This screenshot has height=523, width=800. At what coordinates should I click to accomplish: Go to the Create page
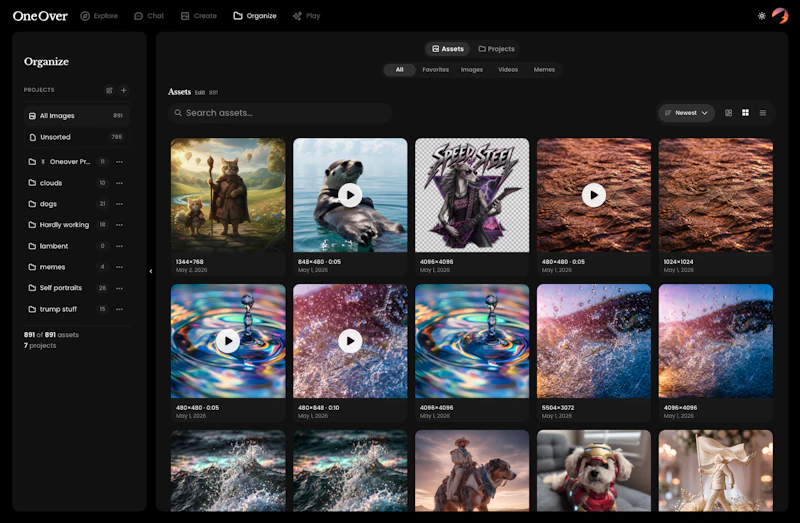pyautogui.click(x=198, y=16)
